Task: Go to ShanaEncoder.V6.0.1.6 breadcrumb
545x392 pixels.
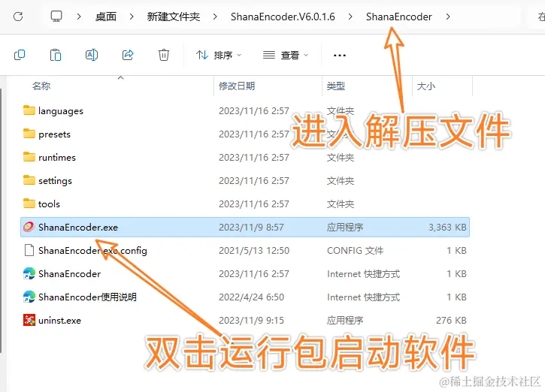Action: (283, 17)
